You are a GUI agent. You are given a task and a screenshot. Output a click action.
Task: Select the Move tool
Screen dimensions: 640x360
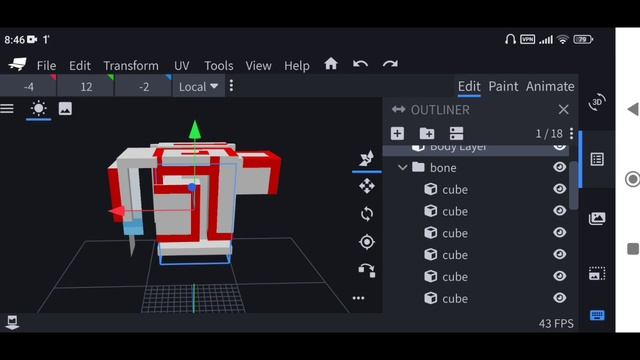click(367, 186)
